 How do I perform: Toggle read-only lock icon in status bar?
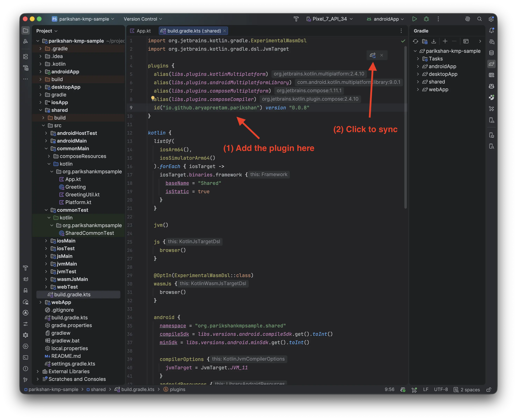coord(489,390)
